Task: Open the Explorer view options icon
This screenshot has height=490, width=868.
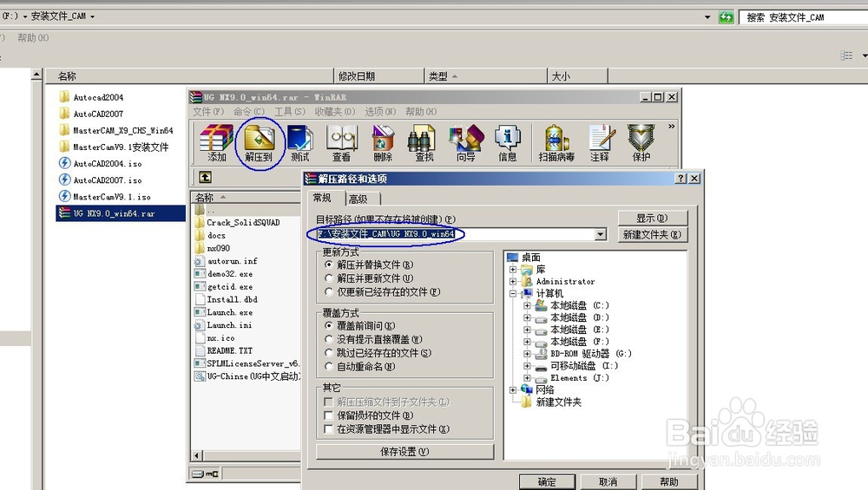Action: pyautogui.click(x=846, y=56)
